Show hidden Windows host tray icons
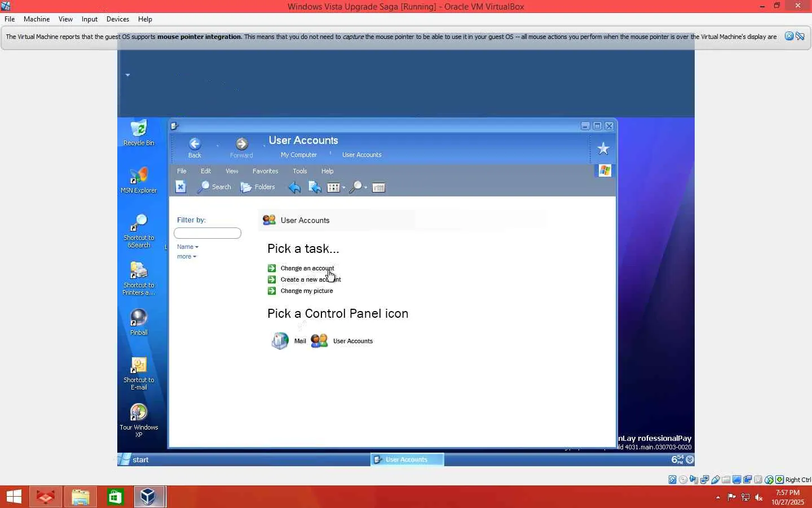The height and width of the screenshot is (508, 812). pyautogui.click(x=718, y=497)
